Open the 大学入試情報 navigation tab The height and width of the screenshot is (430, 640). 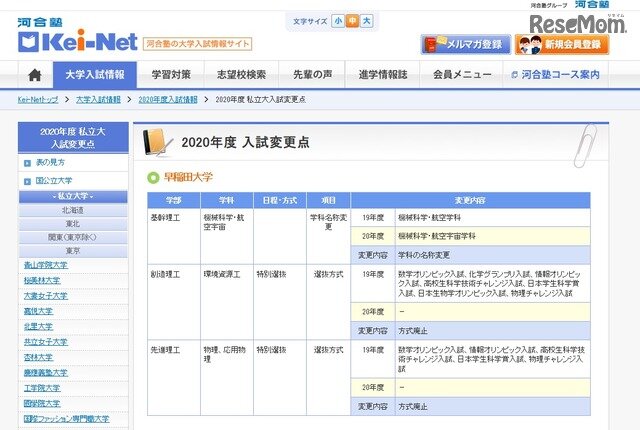pyautogui.click(x=95, y=75)
